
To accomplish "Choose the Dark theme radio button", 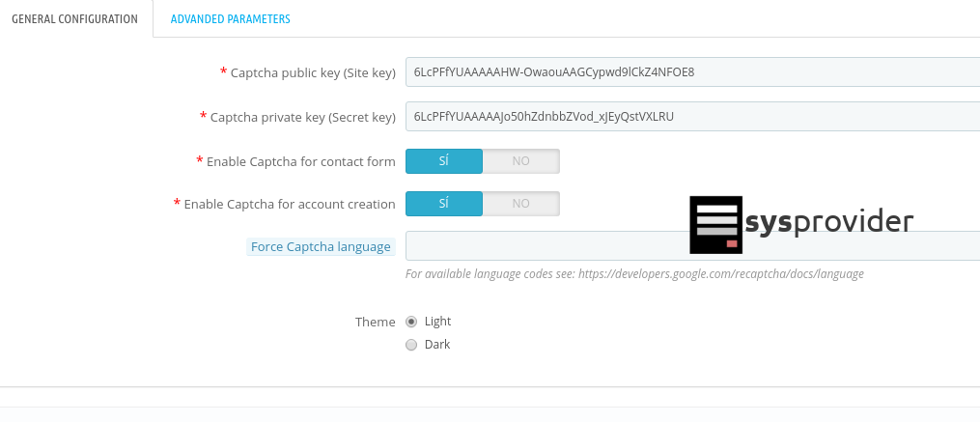I will coord(412,345).
